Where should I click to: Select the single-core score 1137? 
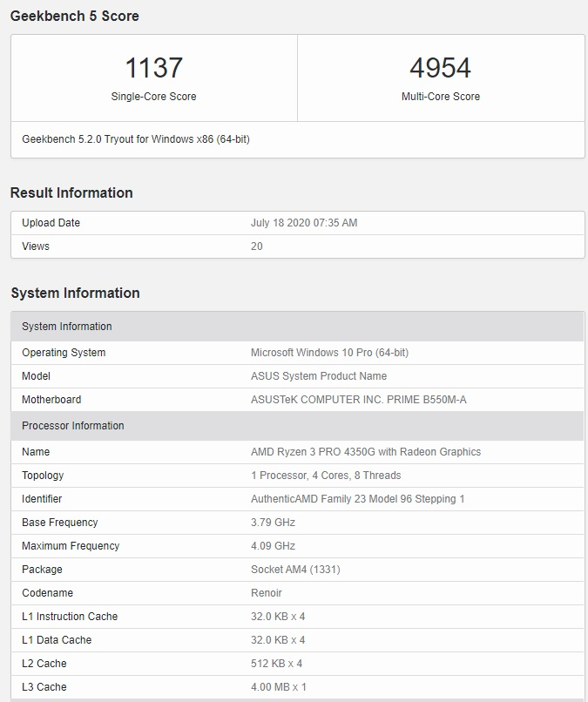(x=153, y=68)
